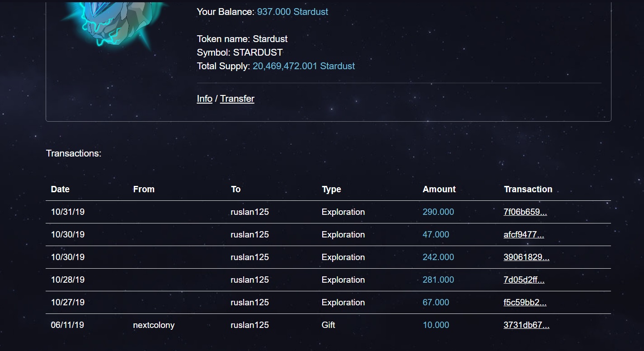Click the nextcolony sender name
The image size is (644, 351).
point(154,325)
